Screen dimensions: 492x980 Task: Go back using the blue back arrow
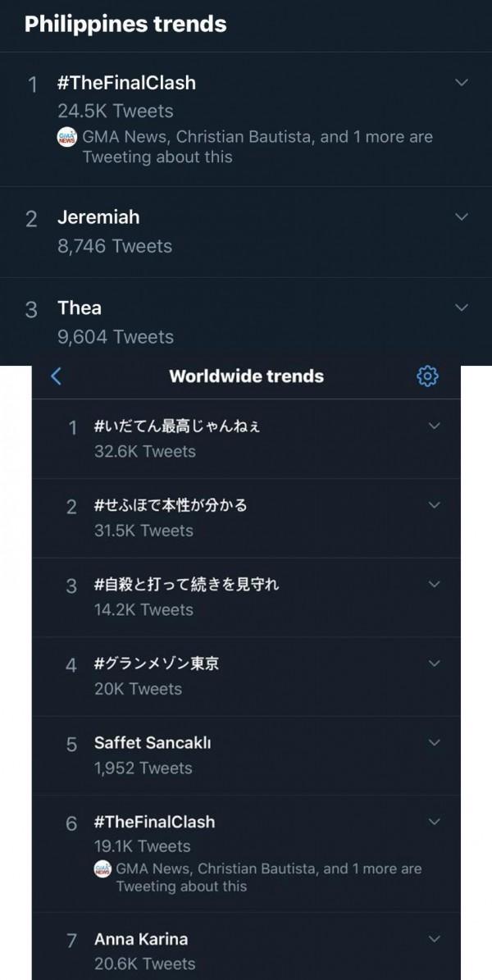pos(57,376)
